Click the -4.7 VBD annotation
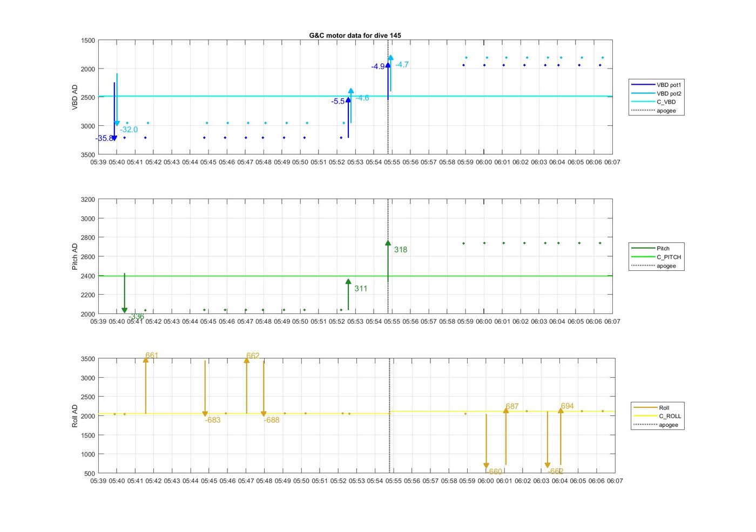The image size is (756, 532). coord(402,65)
